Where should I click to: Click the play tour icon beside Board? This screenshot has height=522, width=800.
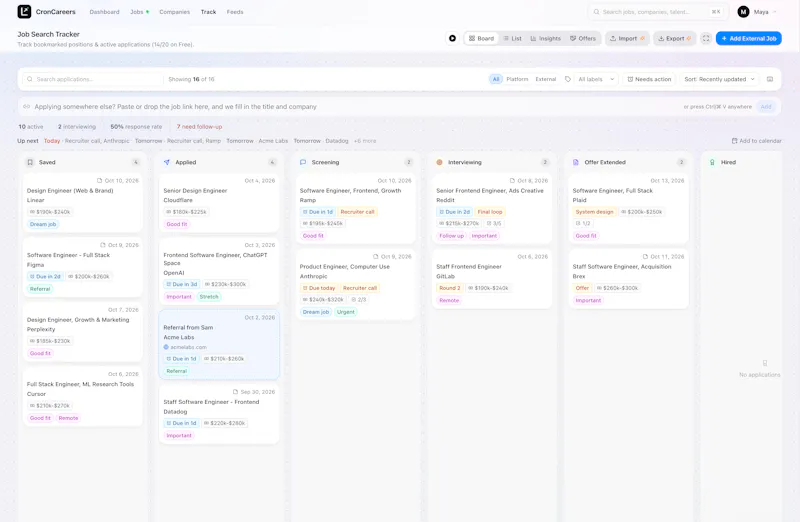453,38
